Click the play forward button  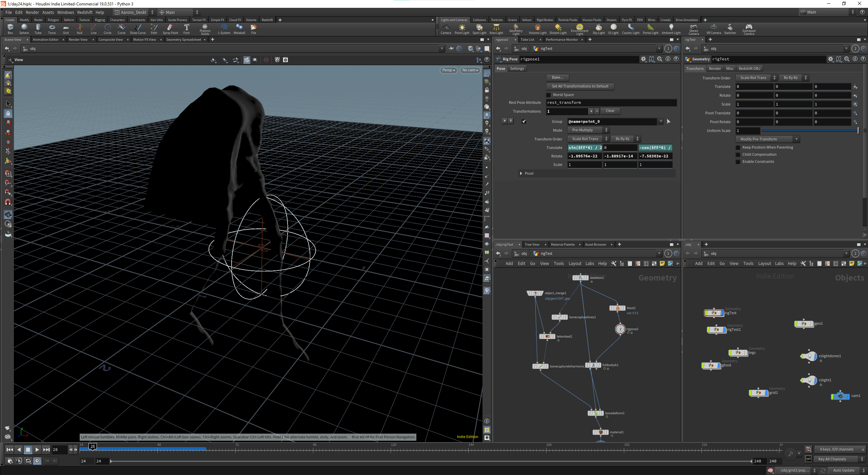tap(37, 450)
